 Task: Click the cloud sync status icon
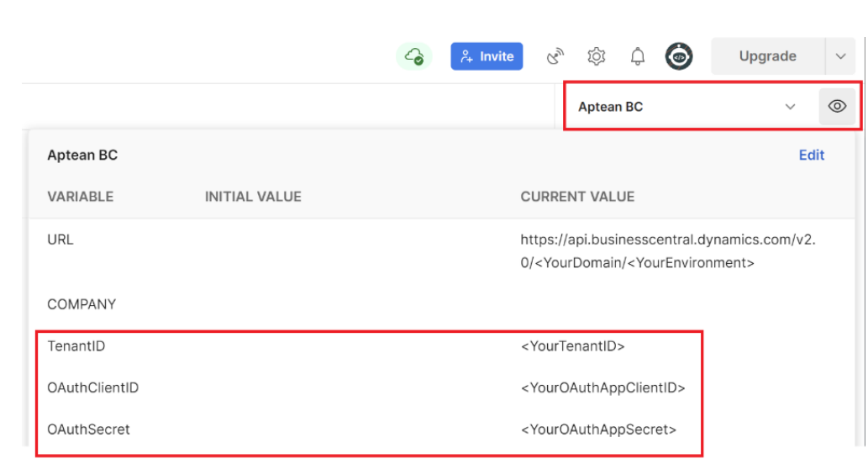(x=413, y=56)
